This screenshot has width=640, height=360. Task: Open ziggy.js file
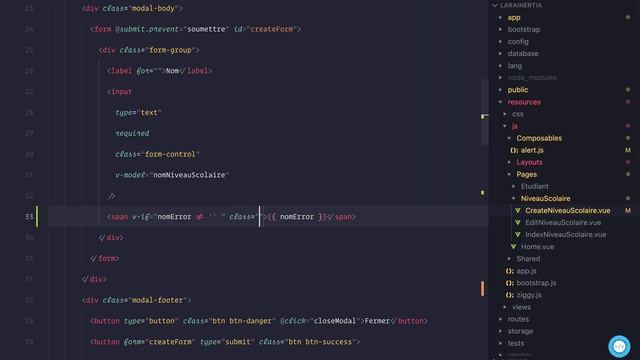click(x=529, y=295)
